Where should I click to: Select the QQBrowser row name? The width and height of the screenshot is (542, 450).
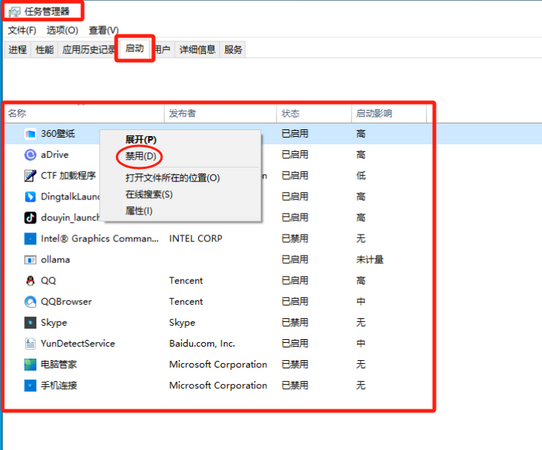tap(66, 302)
